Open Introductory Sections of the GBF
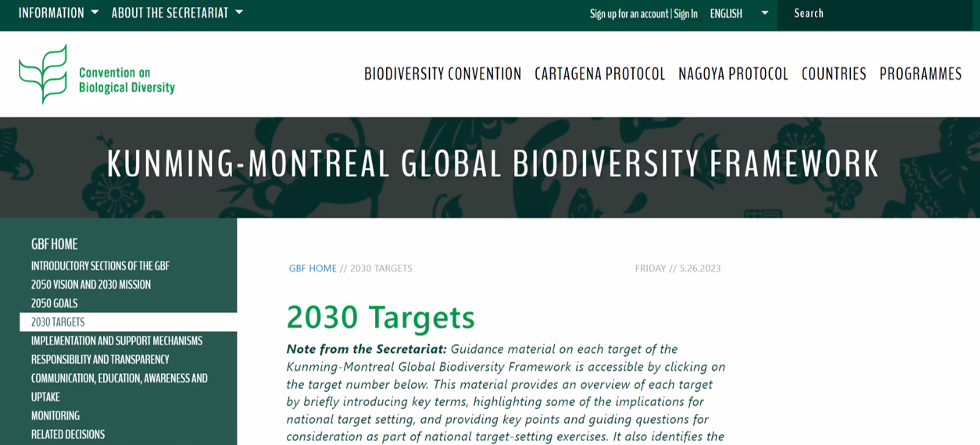The width and height of the screenshot is (980, 445). click(100, 266)
